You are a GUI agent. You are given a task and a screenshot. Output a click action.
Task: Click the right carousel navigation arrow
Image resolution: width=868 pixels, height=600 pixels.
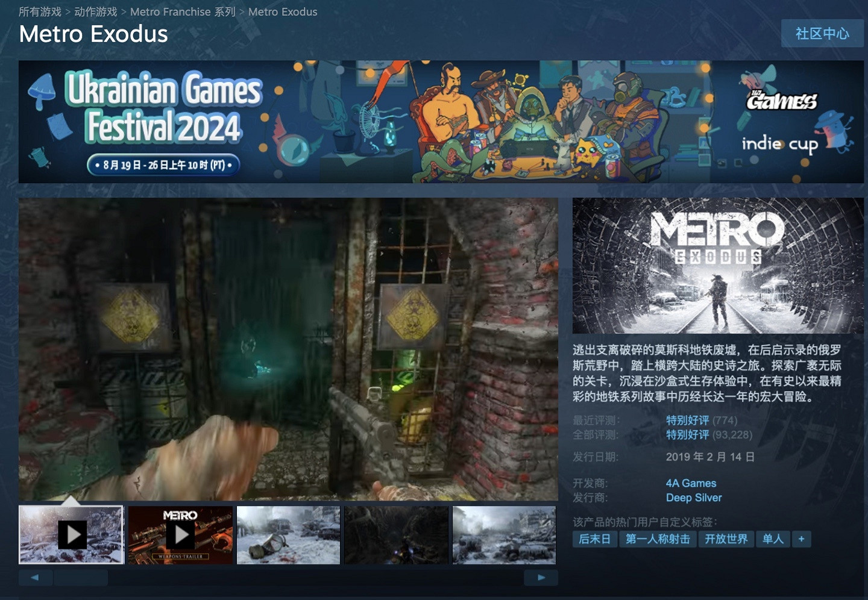pos(541,577)
